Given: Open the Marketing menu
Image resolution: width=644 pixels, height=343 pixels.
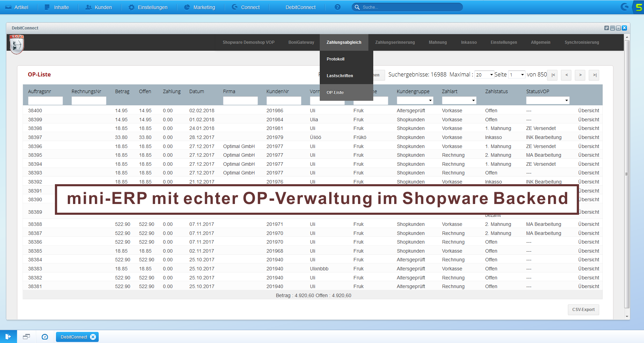Looking at the screenshot, I should tap(200, 7).
